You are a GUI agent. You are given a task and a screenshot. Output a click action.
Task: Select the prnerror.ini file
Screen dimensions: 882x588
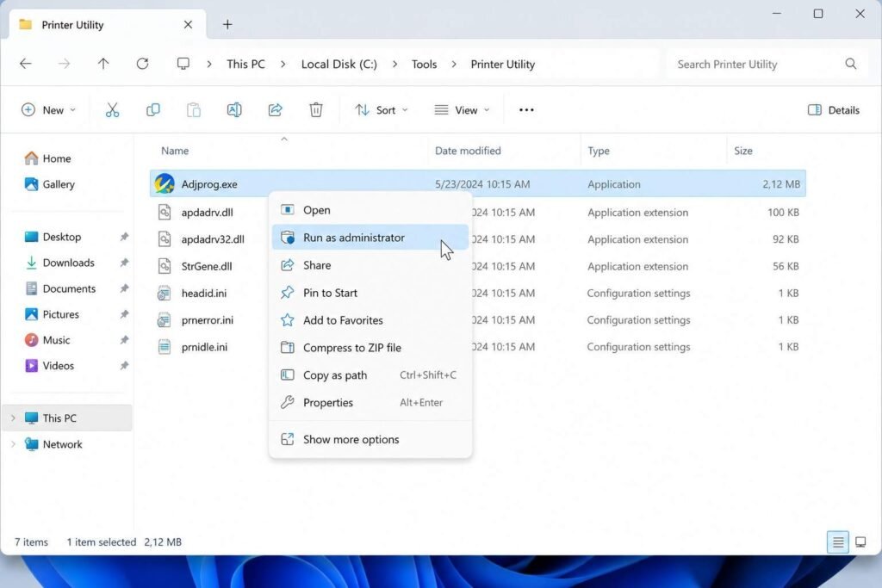tap(478, 320)
